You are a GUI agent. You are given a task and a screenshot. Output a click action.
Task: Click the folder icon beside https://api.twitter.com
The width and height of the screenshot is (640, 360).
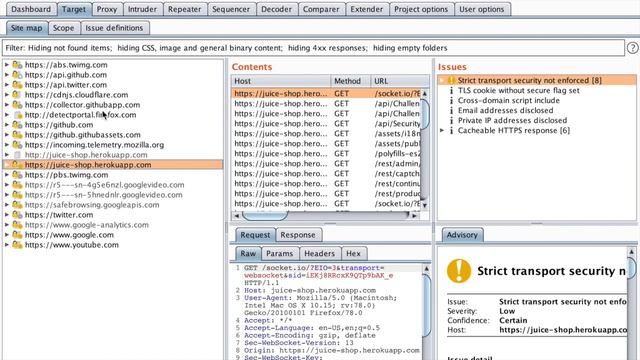17,84
